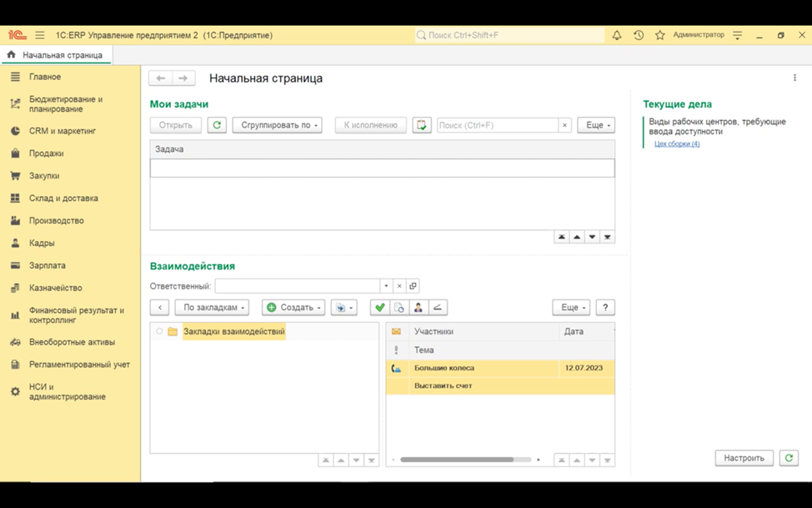Jump to last row in Мои задачи
Image resolution: width=812 pixels, height=508 pixels.
608,237
